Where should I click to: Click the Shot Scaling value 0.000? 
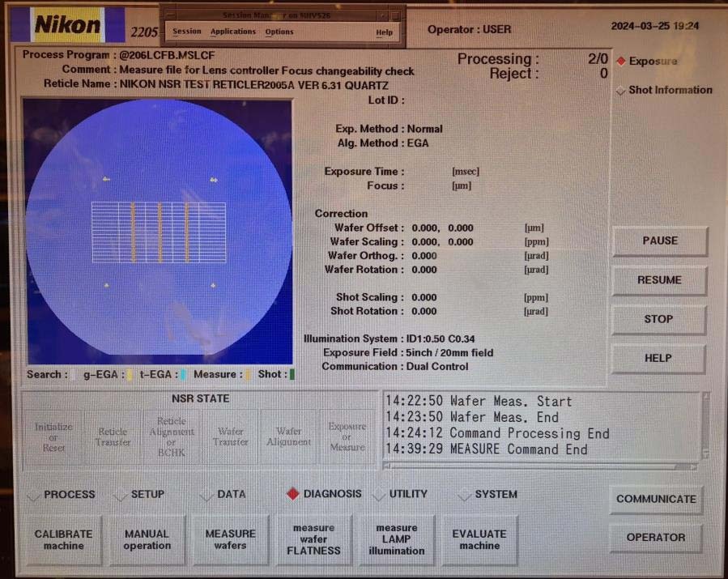coord(424,298)
